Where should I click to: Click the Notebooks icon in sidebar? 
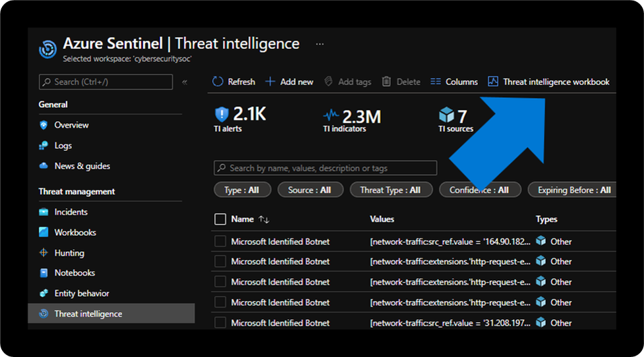pyautogui.click(x=44, y=273)
